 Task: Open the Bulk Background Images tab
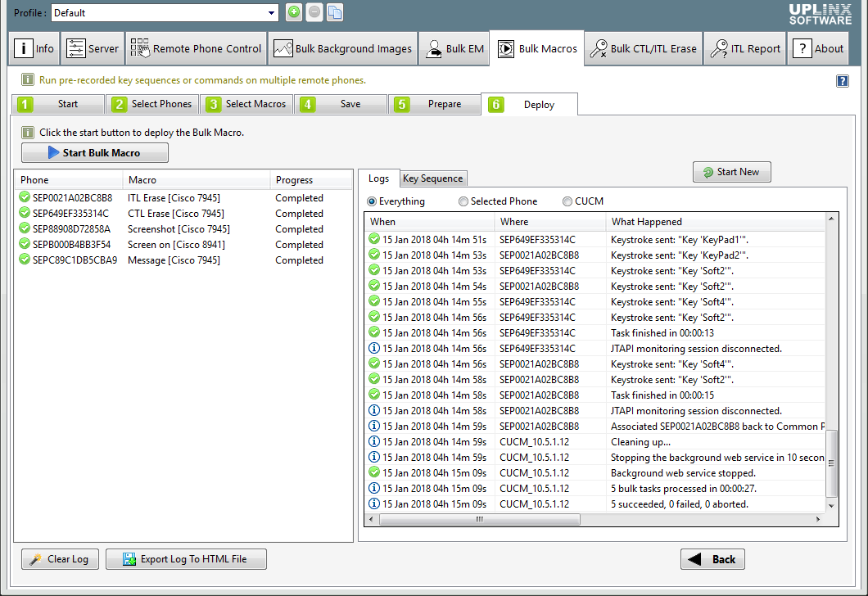(x=342, y=48)
